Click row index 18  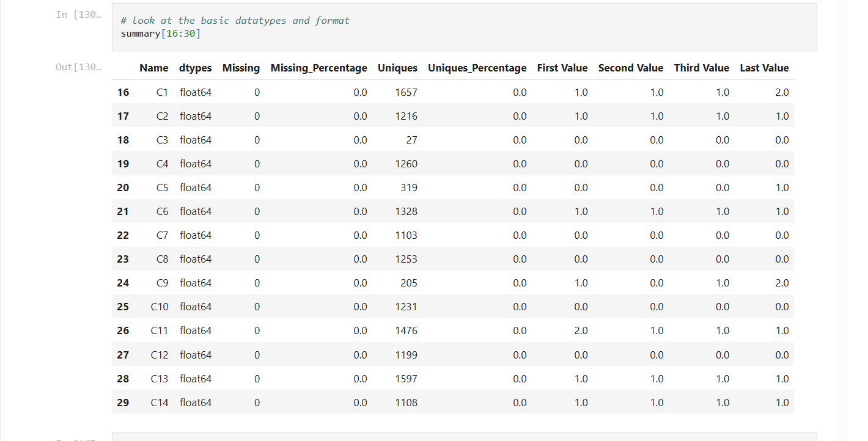pos(123,140)
